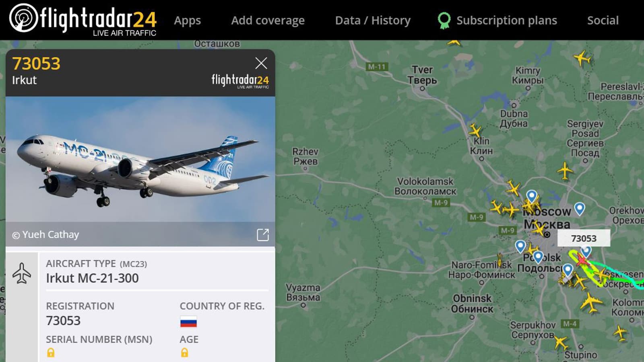Open Subscription plans link
644x362 pixels.
pyautogui.click(x=507, y=21)
